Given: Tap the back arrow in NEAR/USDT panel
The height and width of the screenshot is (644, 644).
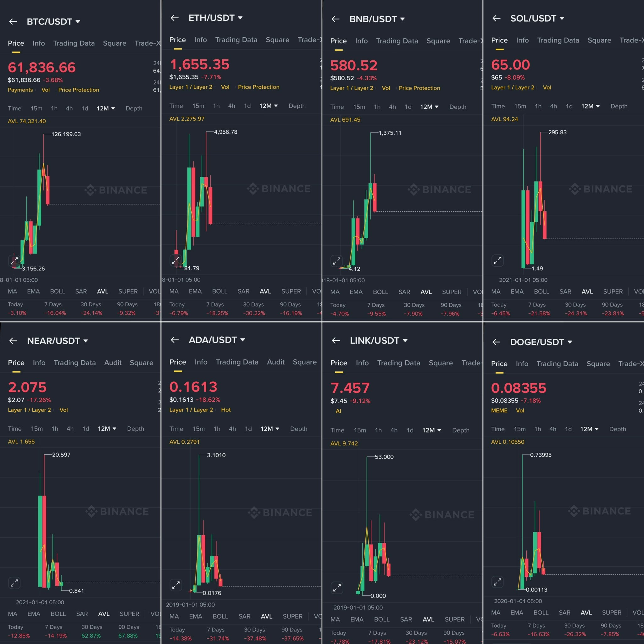Looking at the screenshot, I should point(13,341).
